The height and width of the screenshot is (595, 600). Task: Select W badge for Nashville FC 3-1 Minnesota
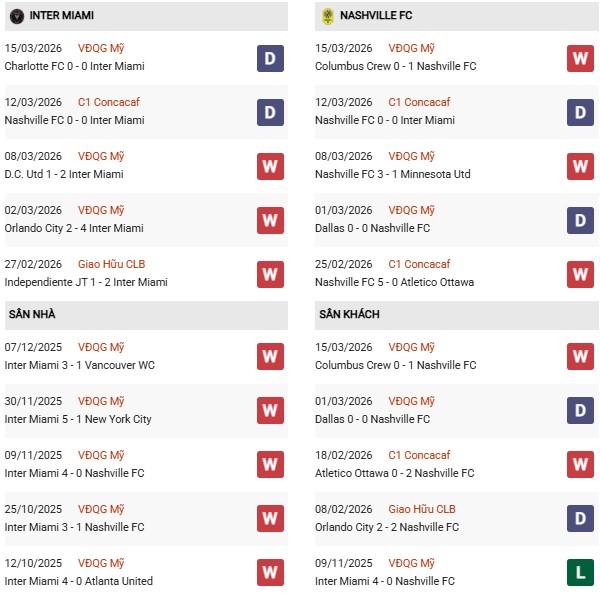point(580,166)
